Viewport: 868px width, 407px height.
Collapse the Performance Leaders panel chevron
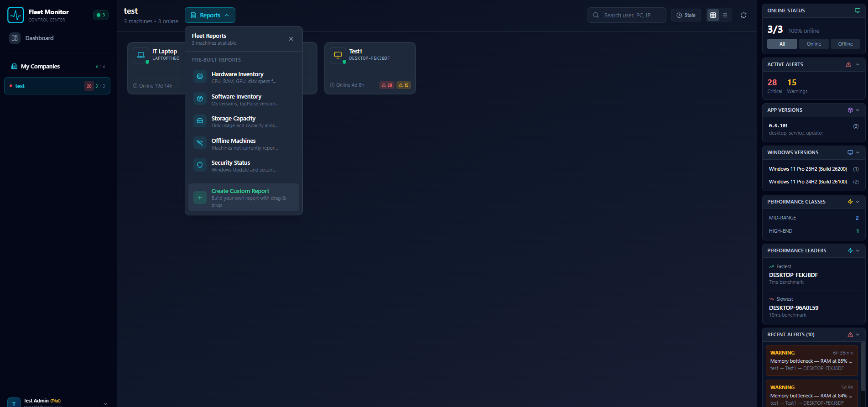pyautogui.click(x=858, y=250)
